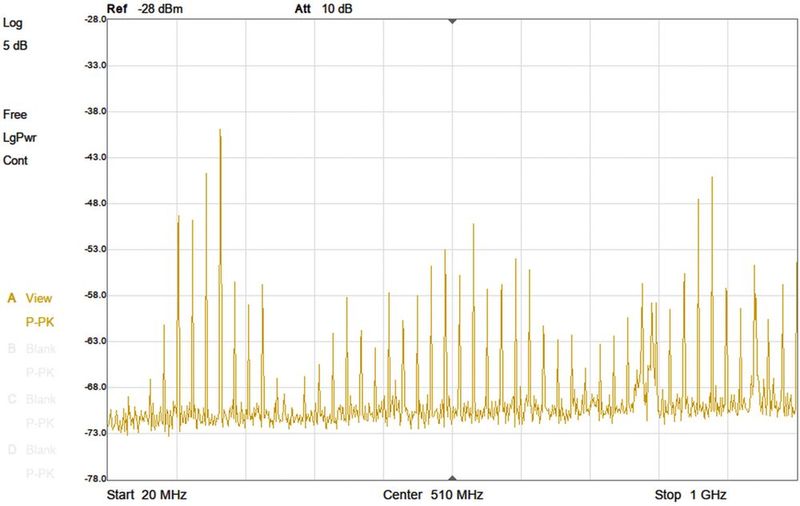Screen dimensions: 800x506
Task: Select trace D Blank label
Action: click(32, 450)
